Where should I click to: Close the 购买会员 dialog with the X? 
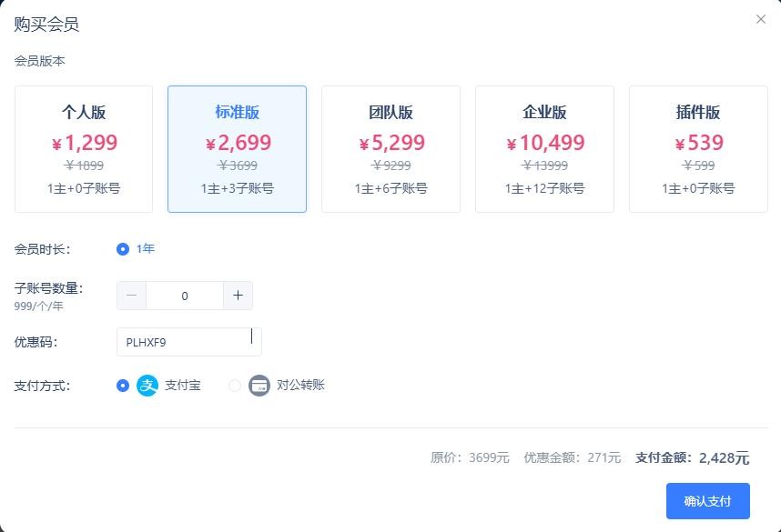tap(761, 18)
